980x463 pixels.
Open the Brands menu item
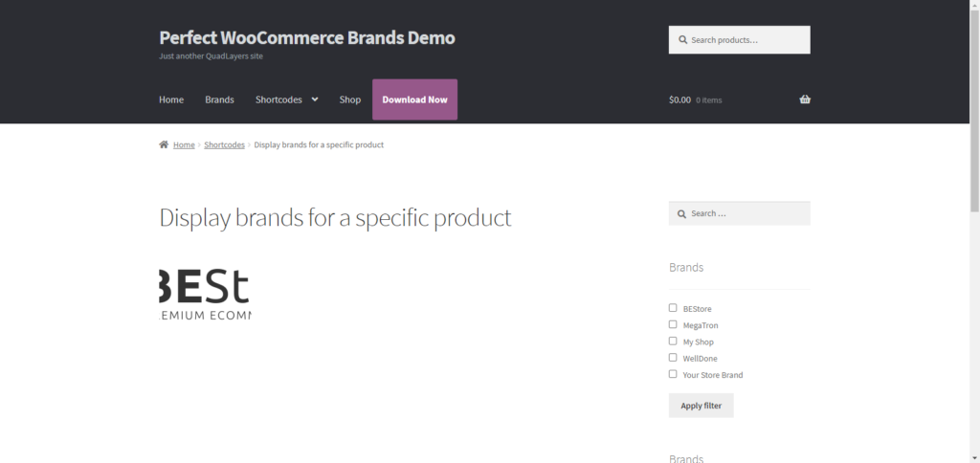(219, 99)
